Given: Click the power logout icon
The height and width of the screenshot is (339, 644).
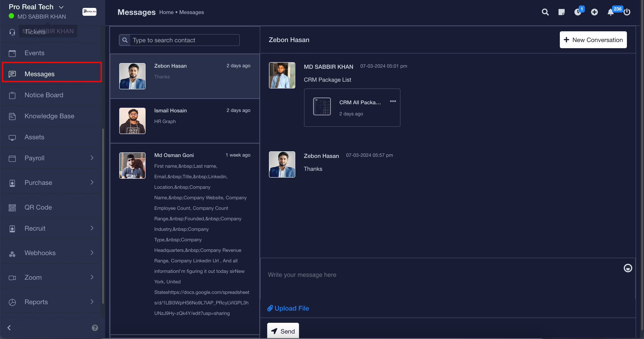Looking at the screenshot, I should coord(627,12).
